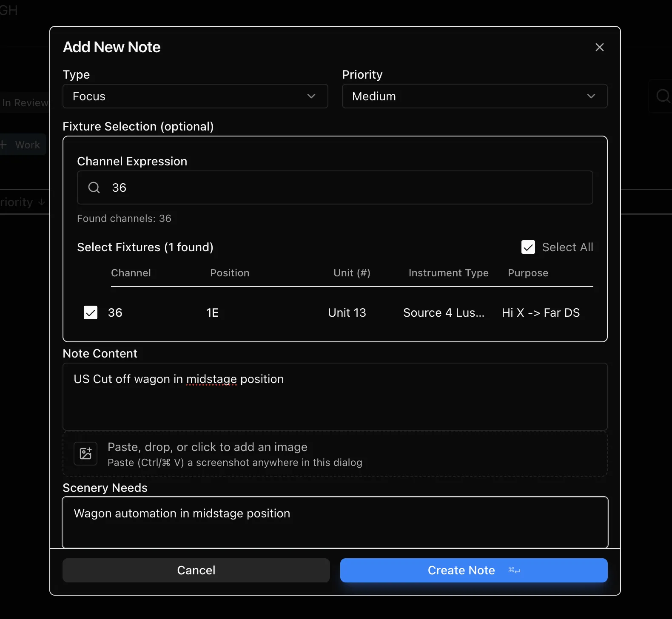Click into the Scenery Needs text field
672x619 pixels.
pyautogui.click(x=335, y=522)
